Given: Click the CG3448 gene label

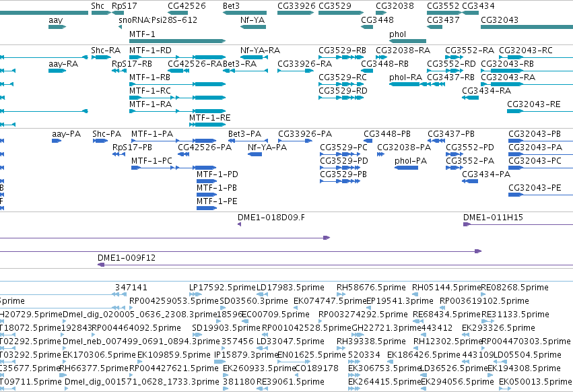Looking at the screenshot, I should pyautogui.click(x=378, y=20).
